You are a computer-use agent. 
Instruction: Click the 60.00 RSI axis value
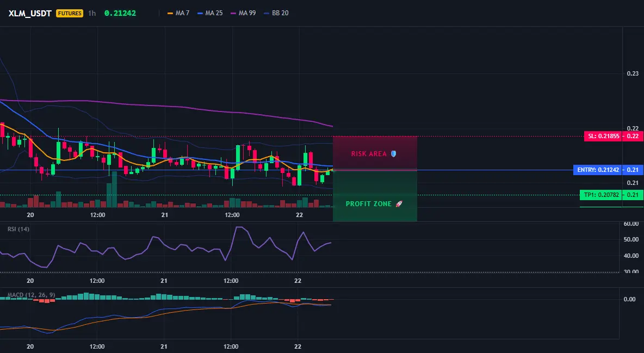tap(631, 224)
